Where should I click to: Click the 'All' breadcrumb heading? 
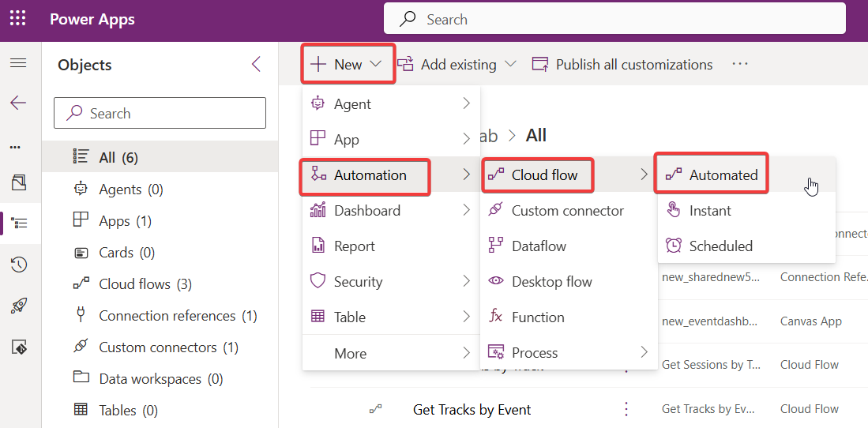[535, 135]
